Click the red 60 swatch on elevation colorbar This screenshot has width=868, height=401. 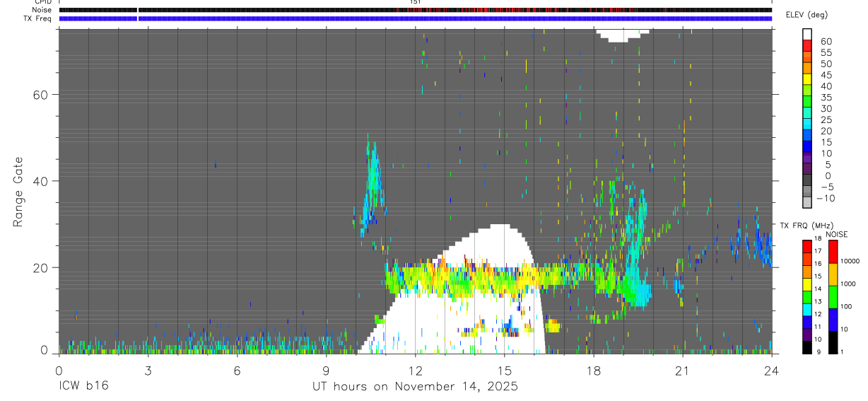[807, 47]
